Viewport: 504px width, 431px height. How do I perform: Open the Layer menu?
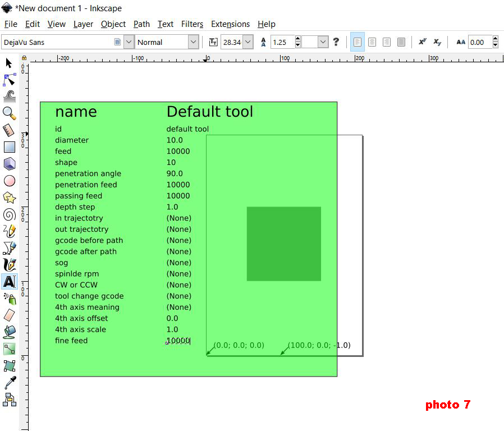83,24
